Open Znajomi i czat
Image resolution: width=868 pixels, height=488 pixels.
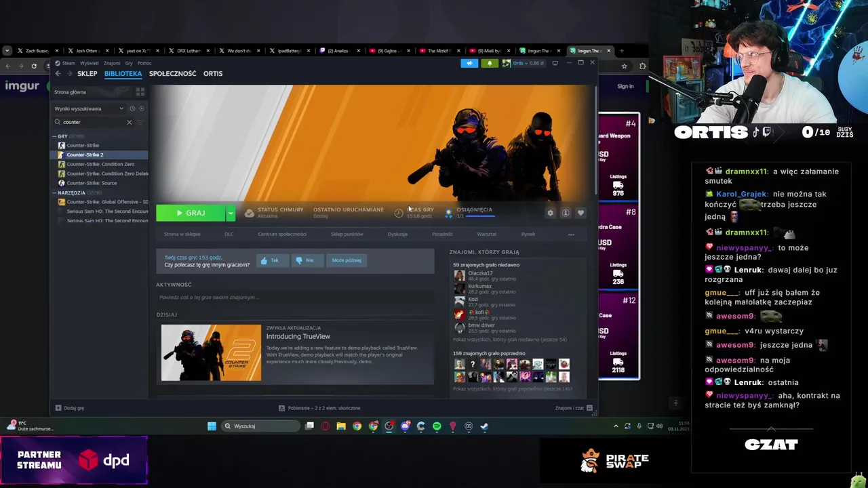click(574, 408)
